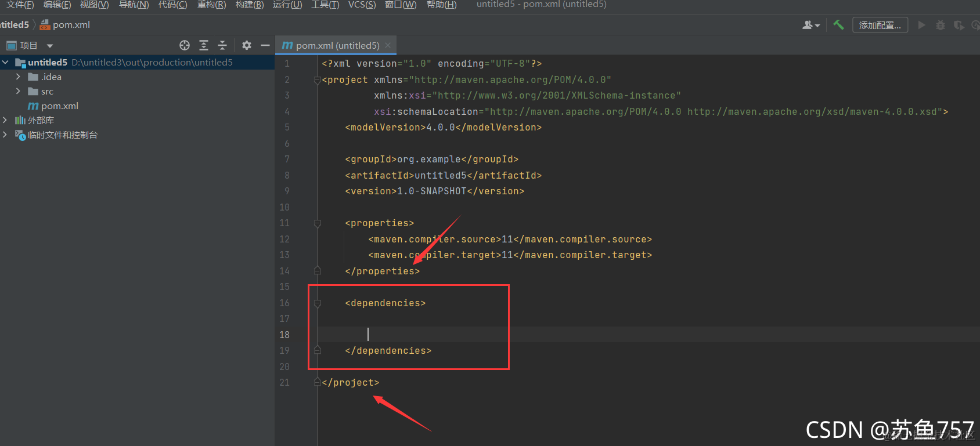Click the locate opened file target icon
Viewport: 980px width, 446px height.
tap(185, 45)
